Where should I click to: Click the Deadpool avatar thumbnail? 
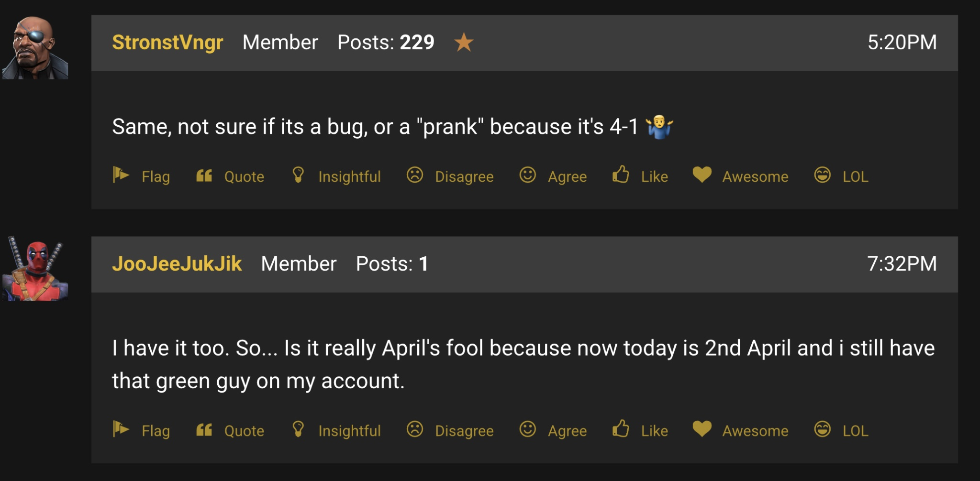[x=35, y=268]
